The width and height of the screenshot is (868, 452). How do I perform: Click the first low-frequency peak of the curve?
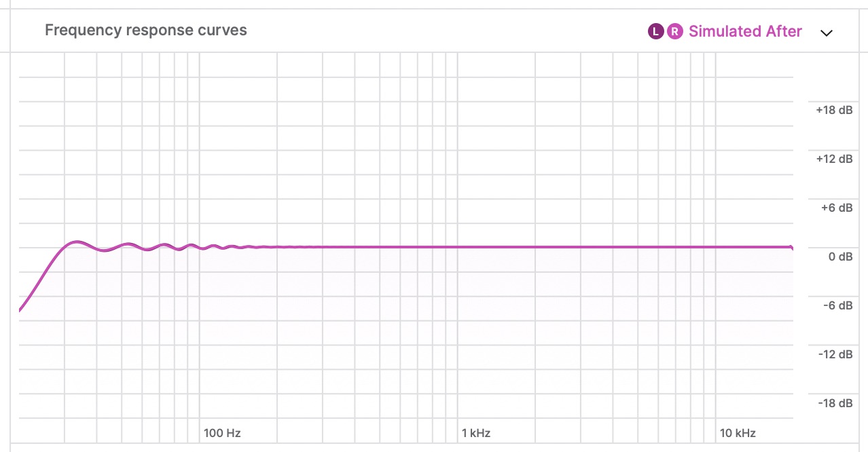(76, 242)
